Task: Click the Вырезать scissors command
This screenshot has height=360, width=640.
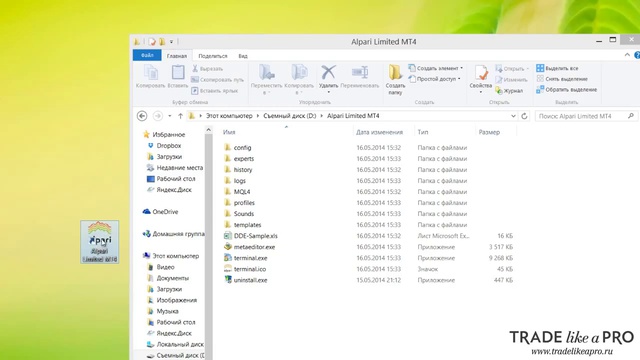Action: coord(208,69)
